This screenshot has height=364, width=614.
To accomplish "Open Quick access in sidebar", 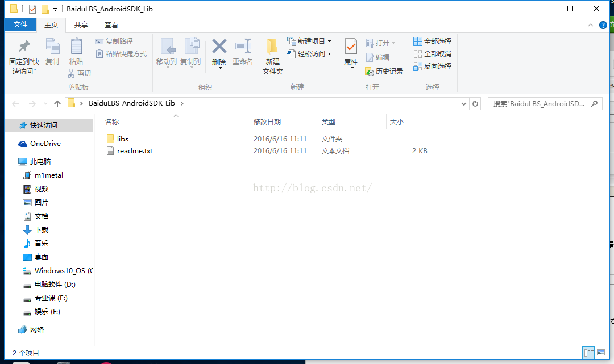I will click(x=49, y=125).
